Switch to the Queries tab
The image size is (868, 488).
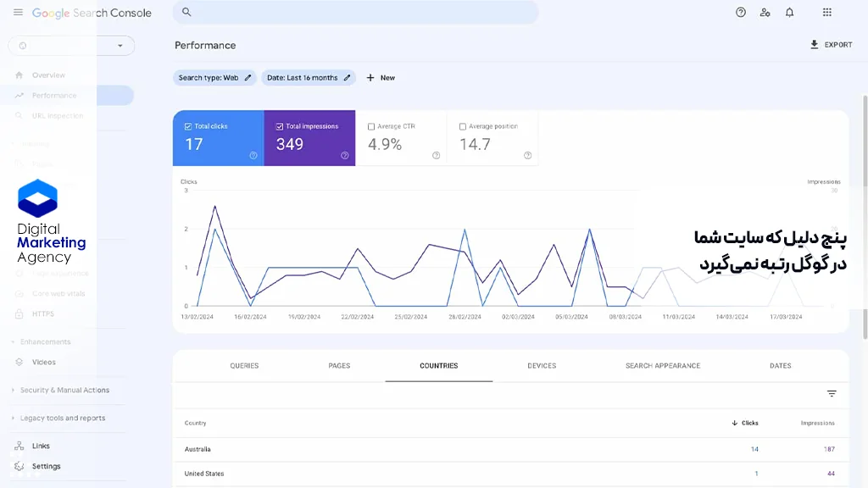pos(244,366)
